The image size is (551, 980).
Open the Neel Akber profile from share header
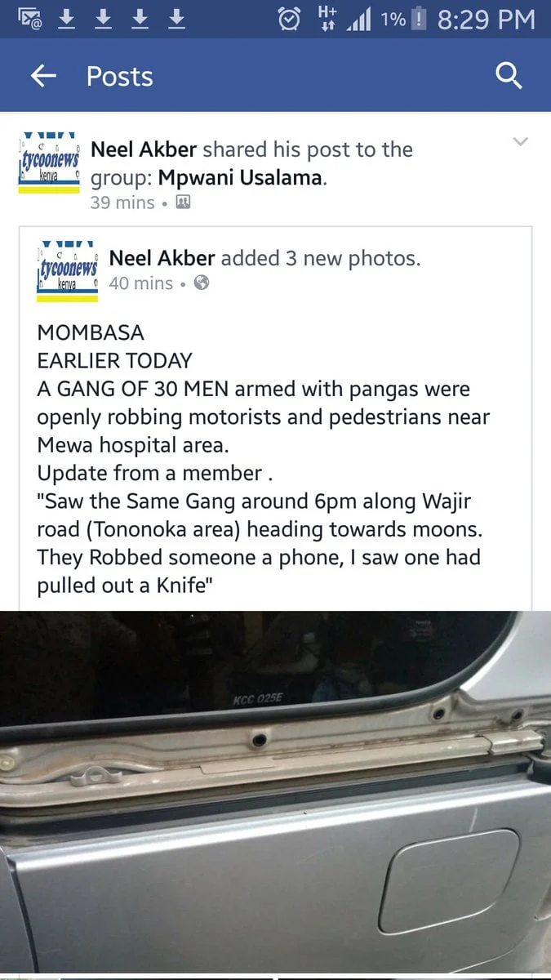[x=144, y=149]
